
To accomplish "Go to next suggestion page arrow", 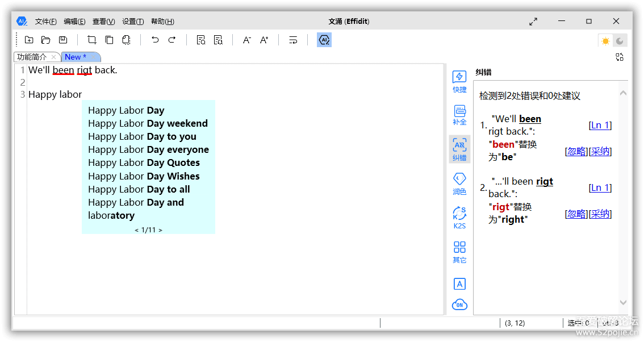I will tap(161, 230).
